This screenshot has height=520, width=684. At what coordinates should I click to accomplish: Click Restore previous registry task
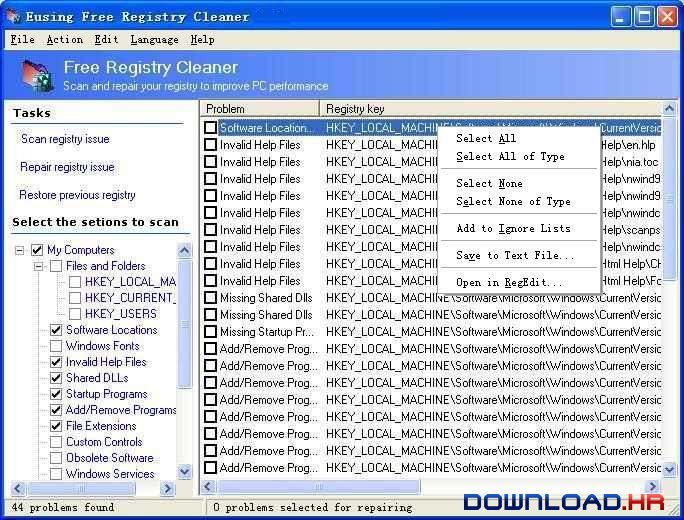click(77, 195)
